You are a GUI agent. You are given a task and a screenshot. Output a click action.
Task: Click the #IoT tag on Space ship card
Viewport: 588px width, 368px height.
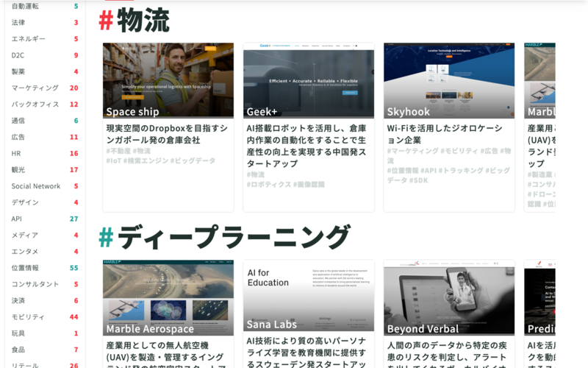(x=114, y=160)
